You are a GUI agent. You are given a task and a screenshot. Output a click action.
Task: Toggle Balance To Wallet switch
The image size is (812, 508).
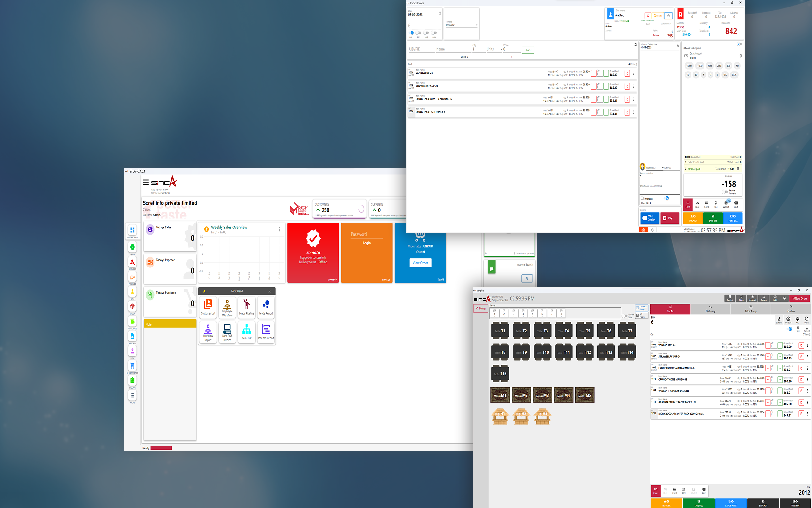point(724,192)
